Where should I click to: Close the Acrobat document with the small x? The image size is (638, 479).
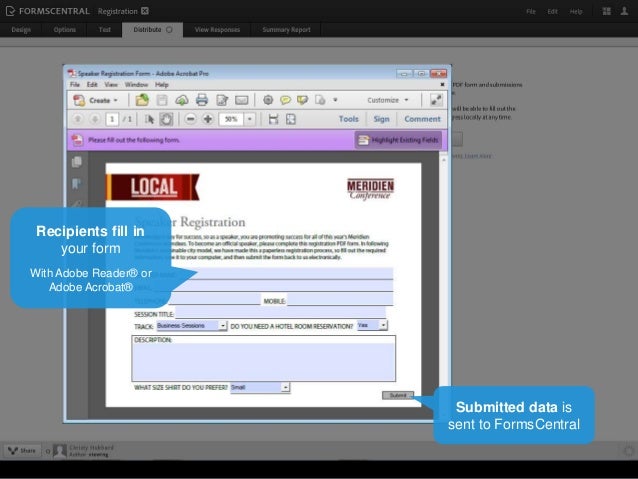point(442,85)
